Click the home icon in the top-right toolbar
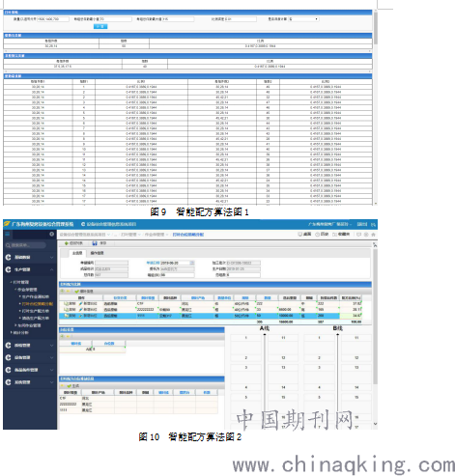 pos(373,235)
